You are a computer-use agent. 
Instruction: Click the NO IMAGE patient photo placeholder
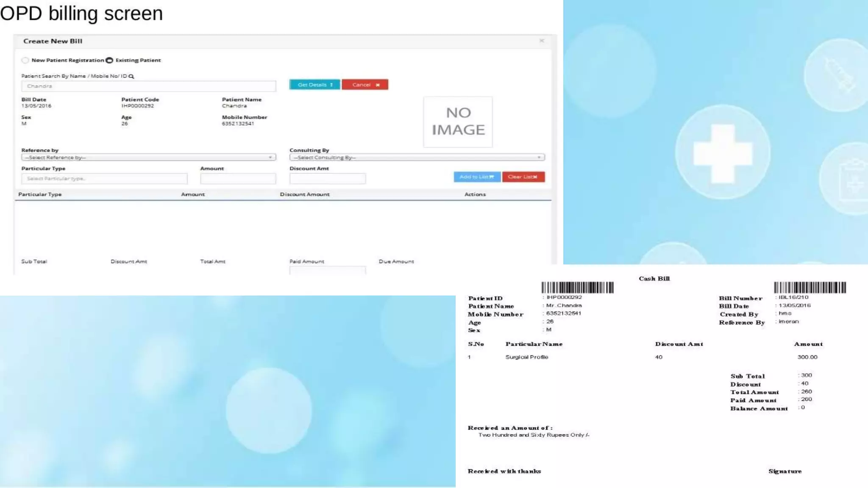458,122
